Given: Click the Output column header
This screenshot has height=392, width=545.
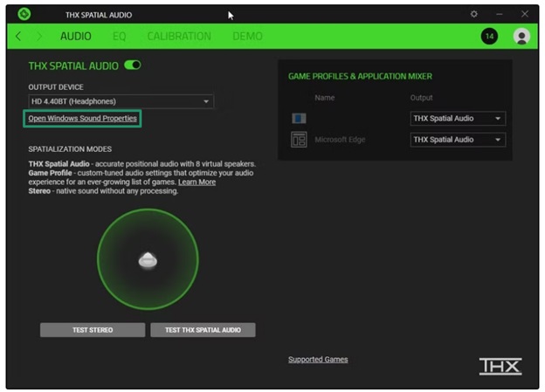Looking at the screenshot, I should [421, 98].
